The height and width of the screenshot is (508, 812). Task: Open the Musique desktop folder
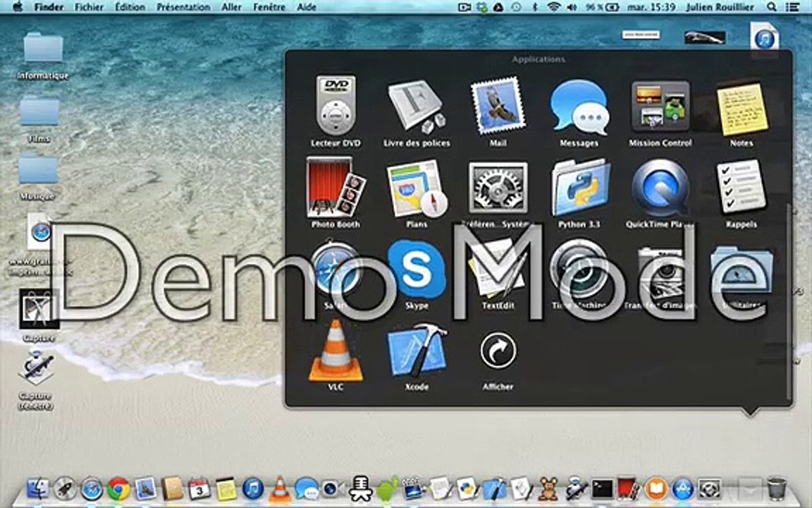click(38, 169)
